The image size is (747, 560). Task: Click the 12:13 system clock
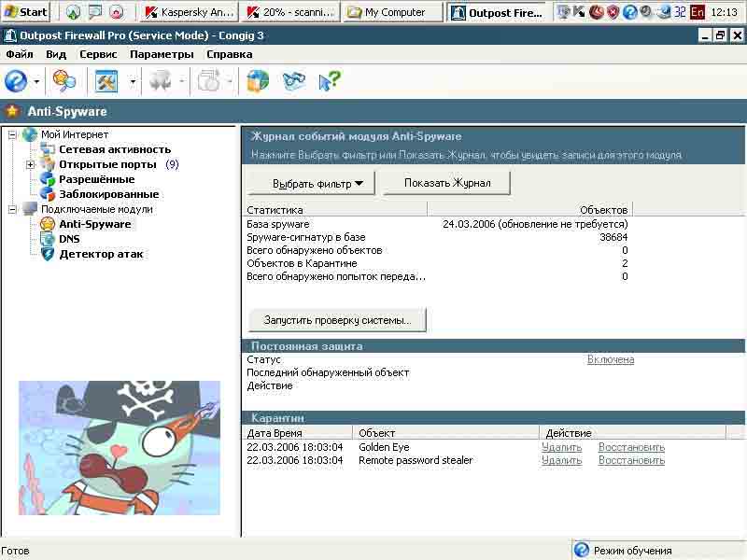(724, 12)
